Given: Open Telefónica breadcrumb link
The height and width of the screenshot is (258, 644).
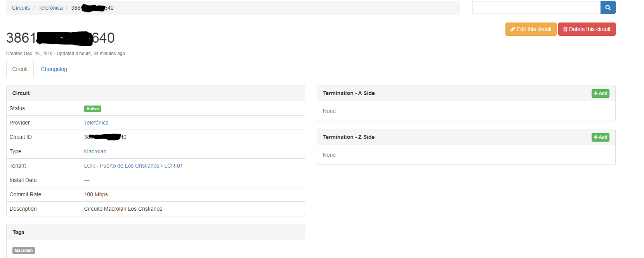Looking at the screenshot, I should click(x=50, y=8).
